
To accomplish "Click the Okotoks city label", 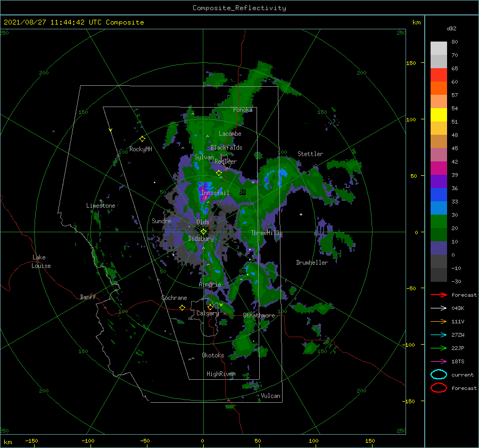I will [x=213, y=355].
